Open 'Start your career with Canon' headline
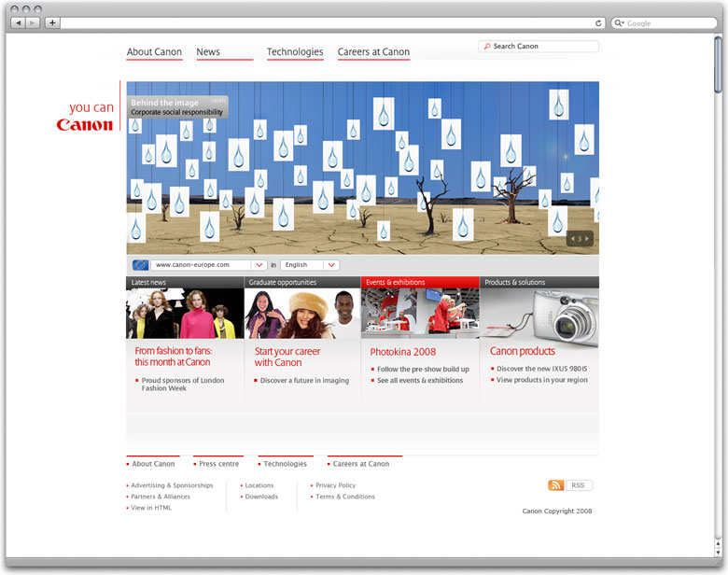728x575 pixels. tap(287, 358)
